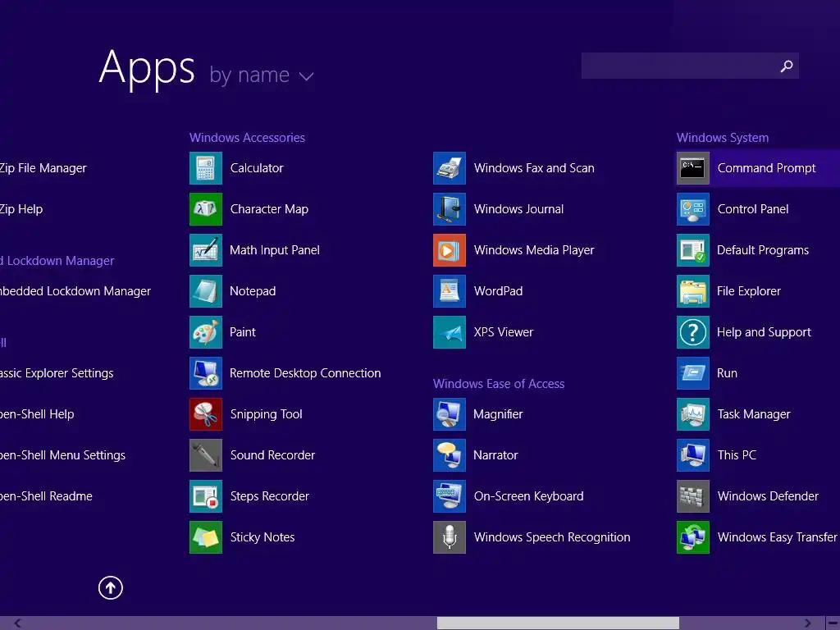
Task: Open Zip File Manager entry
Action: point(43,168)
